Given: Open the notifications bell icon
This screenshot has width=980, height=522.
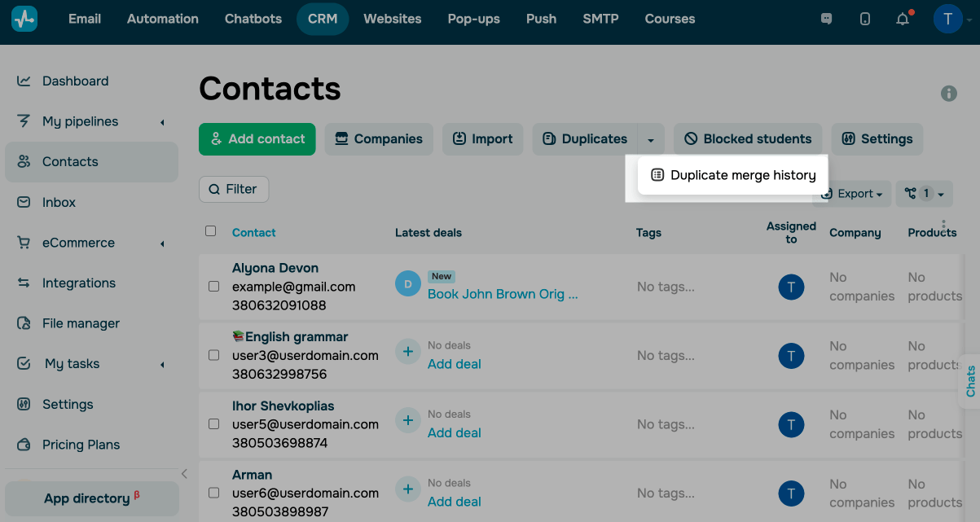Looking at the screenshot, I should [903, 20].
